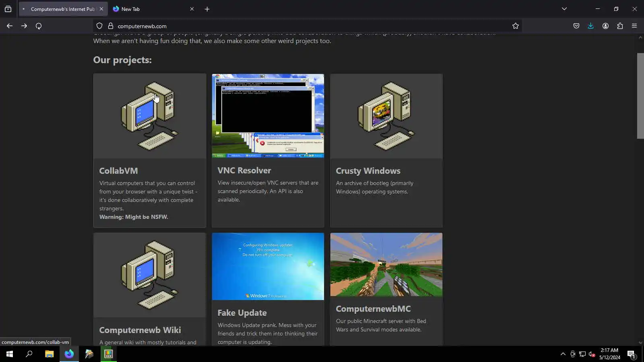Open the Extensions panel
The width and height of the screenshot is (644, 362).
(620, 26)
